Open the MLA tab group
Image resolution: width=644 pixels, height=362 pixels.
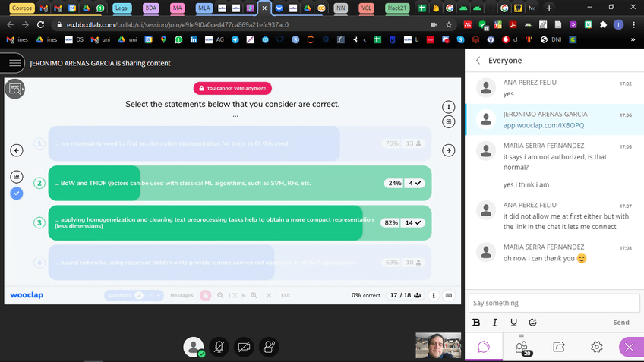[x=204, y=8]
